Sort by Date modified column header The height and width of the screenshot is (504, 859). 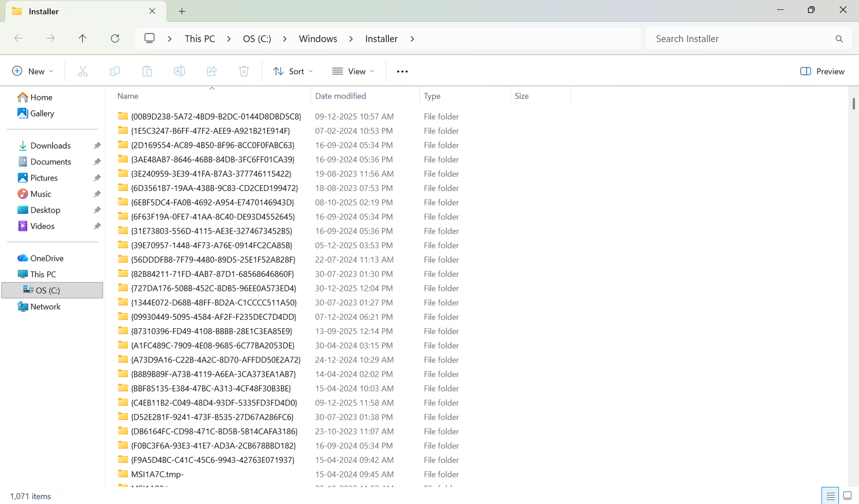340,96
